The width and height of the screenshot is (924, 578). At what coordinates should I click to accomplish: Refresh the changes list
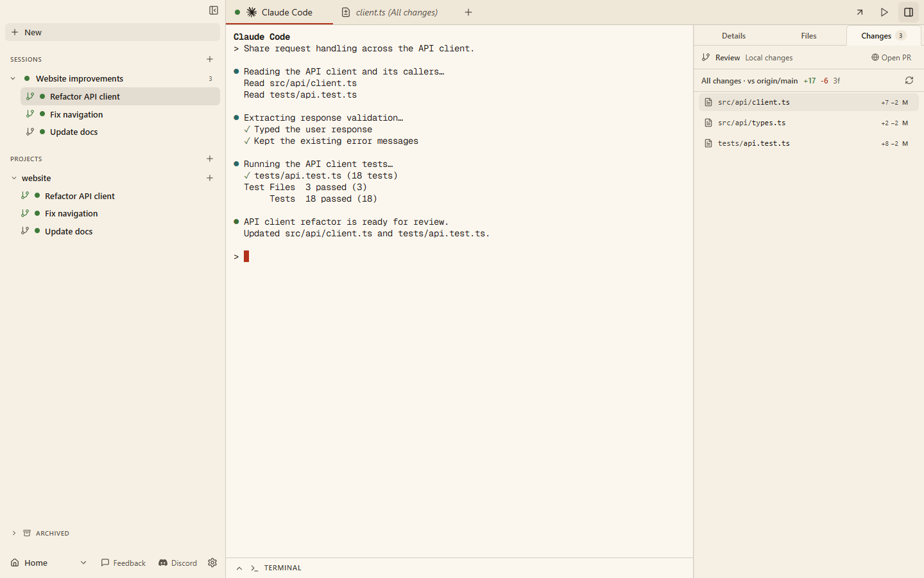coord(909,80)
